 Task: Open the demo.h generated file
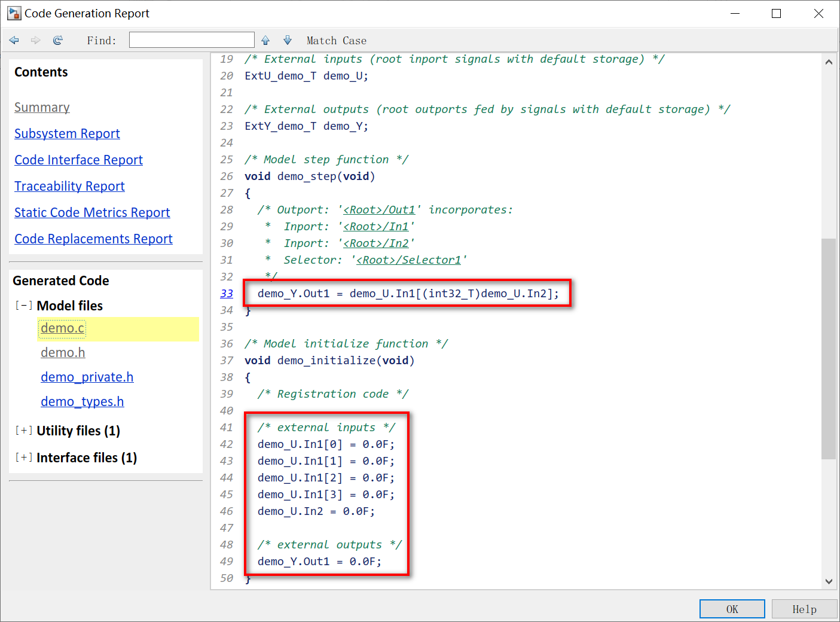[x=63, y=352]
